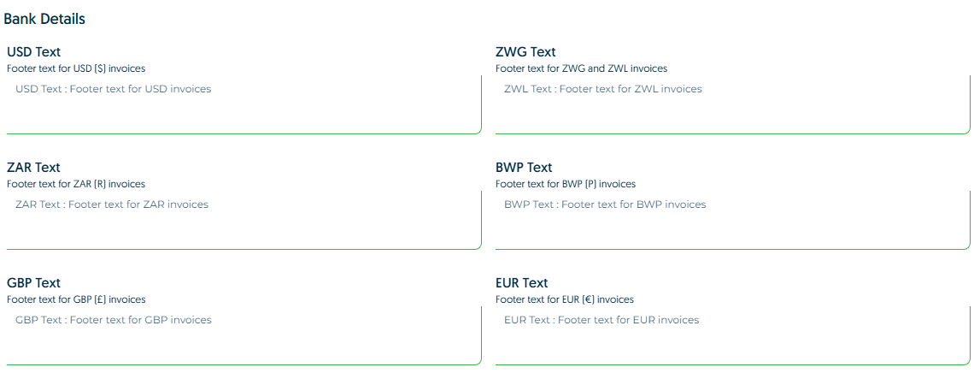Click the "Footer text for BWP (P) invoices" description

coord(566,184)
